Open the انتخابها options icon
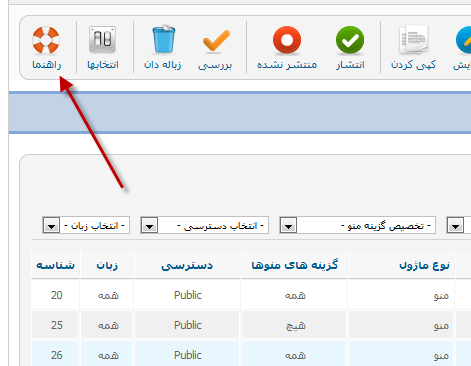This screenshot has height=366, width=471. [x=103, y=40]
